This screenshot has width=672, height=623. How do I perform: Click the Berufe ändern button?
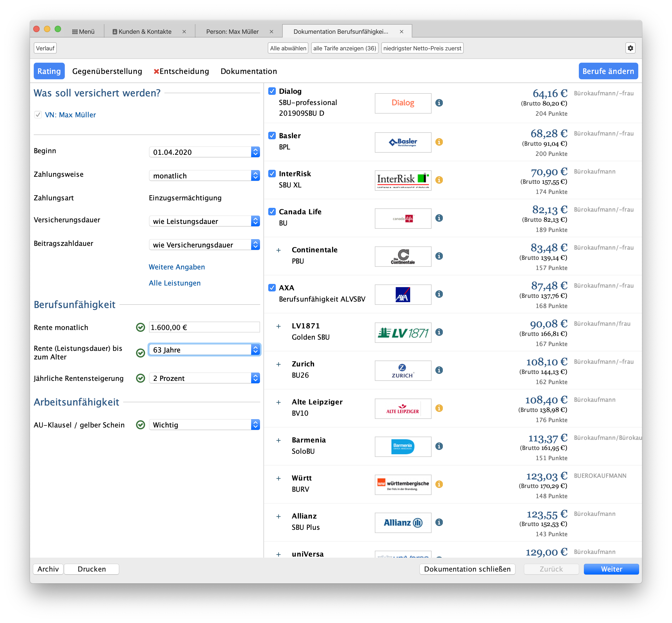click(x=608, y=71)
